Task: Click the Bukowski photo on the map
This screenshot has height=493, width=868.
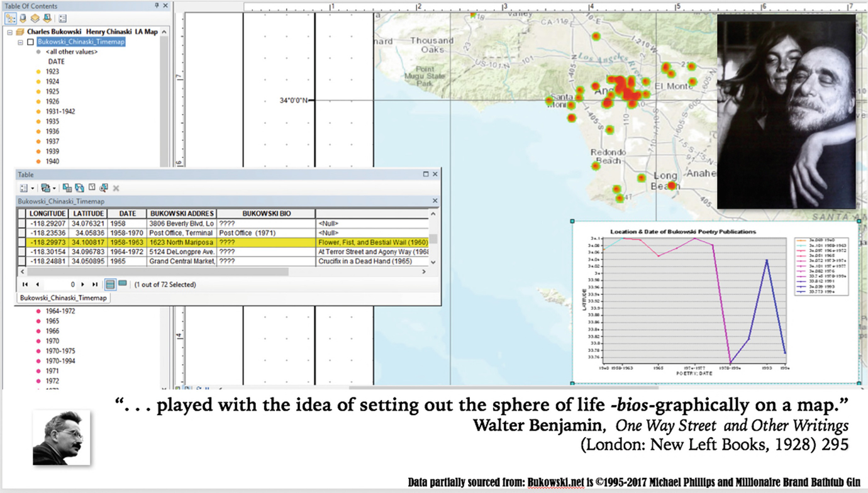Action: [786, 112]
